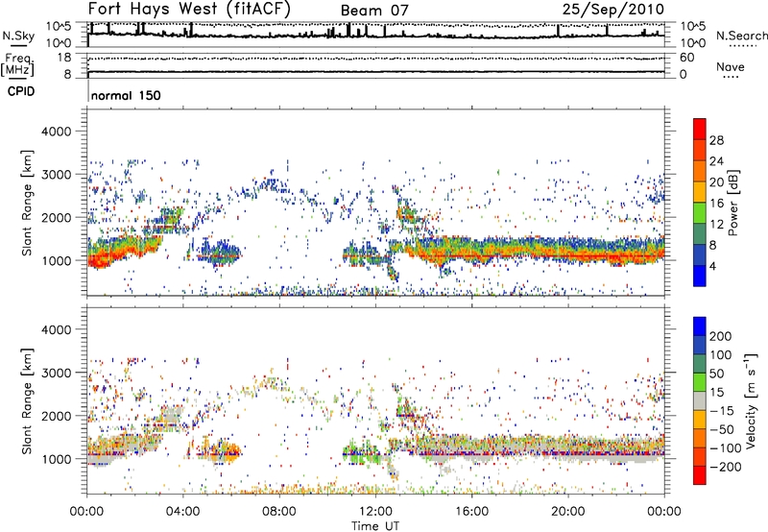Click the right '10^0' noise axis value
The image size is (768, 532).
click(692, 43)
